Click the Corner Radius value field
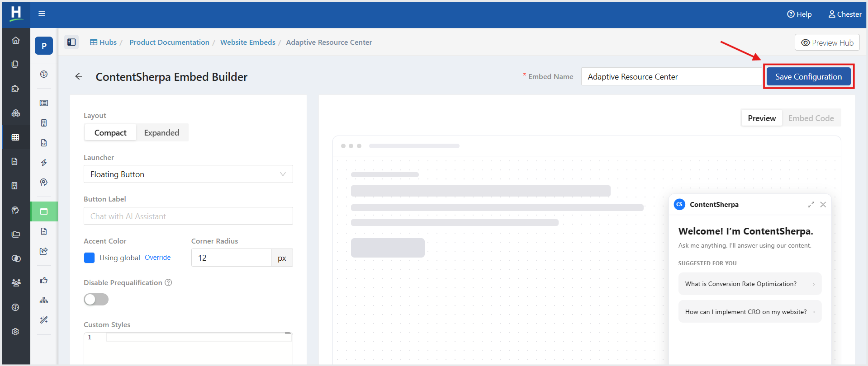This screenshot has height=366, width=868. coord(231,258)
